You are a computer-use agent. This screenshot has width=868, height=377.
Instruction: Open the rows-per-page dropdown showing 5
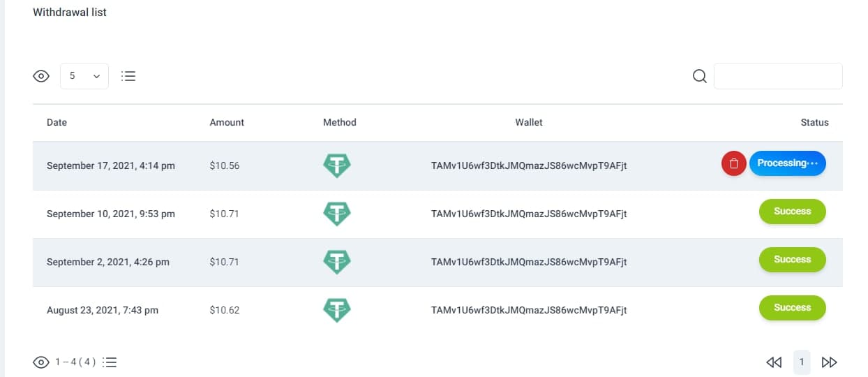click(84, 76)
